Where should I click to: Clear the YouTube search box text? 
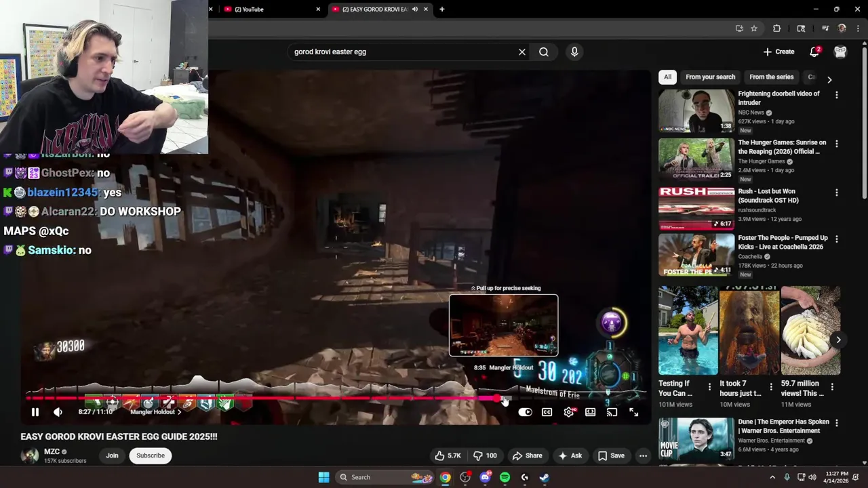pos(522,52)
